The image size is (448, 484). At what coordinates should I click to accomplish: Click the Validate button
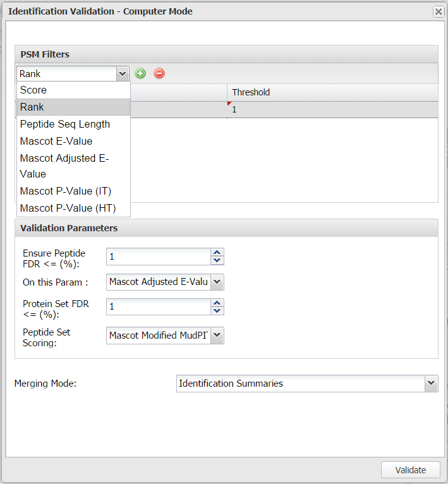410,470
